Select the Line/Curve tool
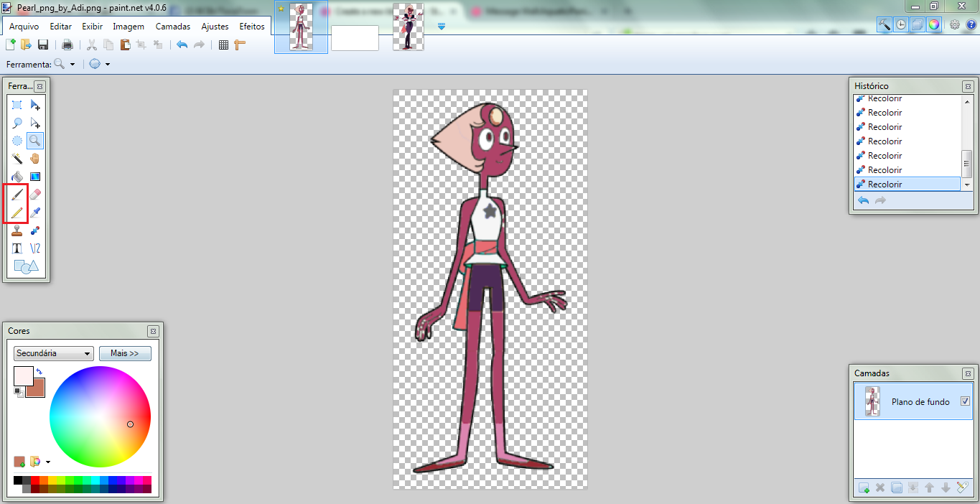The height and width of the screenshot is (504, 980). [x=35, y=248]
